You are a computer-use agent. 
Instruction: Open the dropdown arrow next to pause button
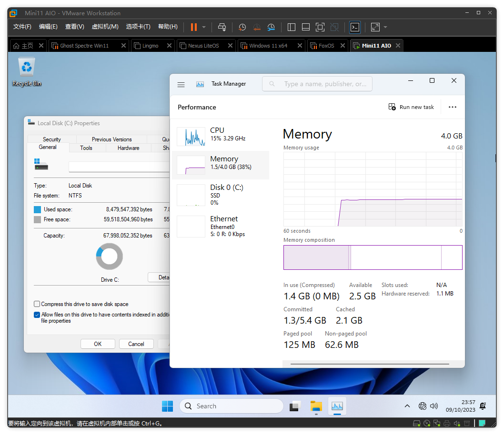tap(204, 27)
